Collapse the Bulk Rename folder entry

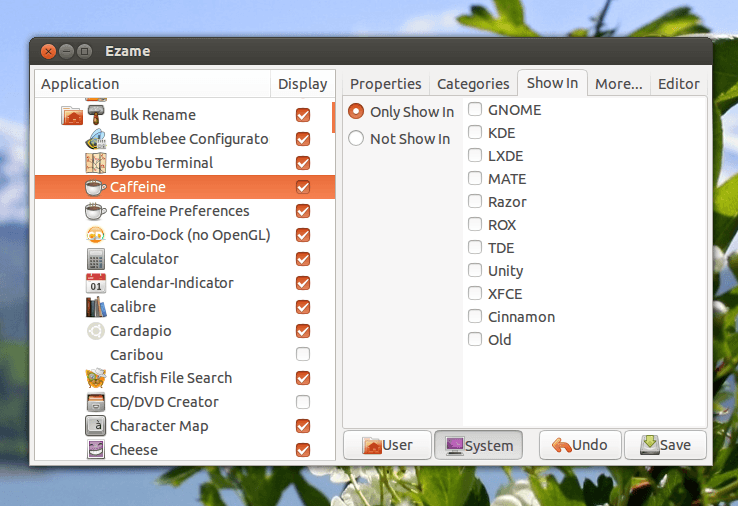coord(73,115)
